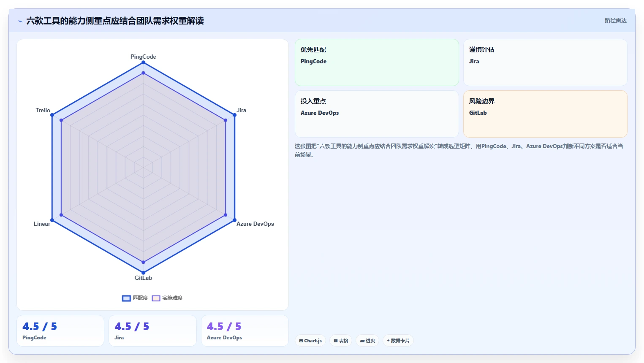Click the inner 实施难度 point at Linear
This screenshot has height=363, width=644.
(61, 215)
